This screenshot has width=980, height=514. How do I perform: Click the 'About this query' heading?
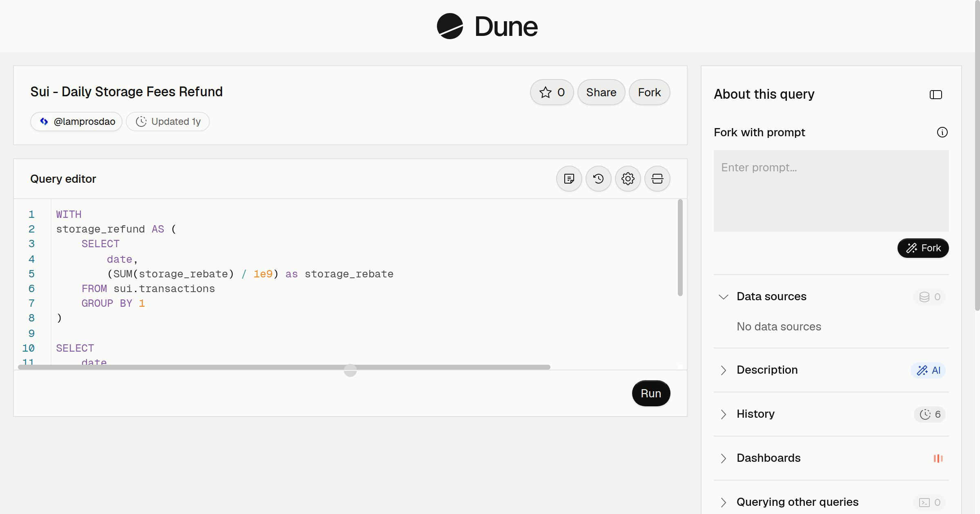[764, 94]
